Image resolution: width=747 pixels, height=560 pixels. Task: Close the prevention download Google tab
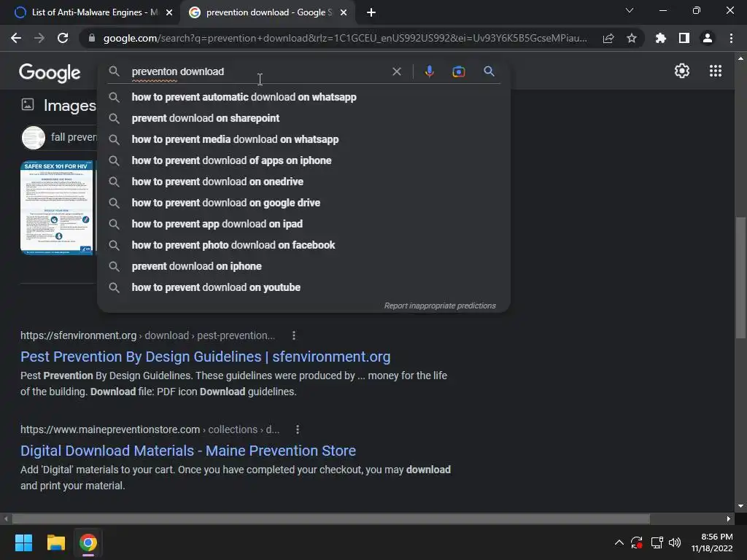tap(344, 12)
